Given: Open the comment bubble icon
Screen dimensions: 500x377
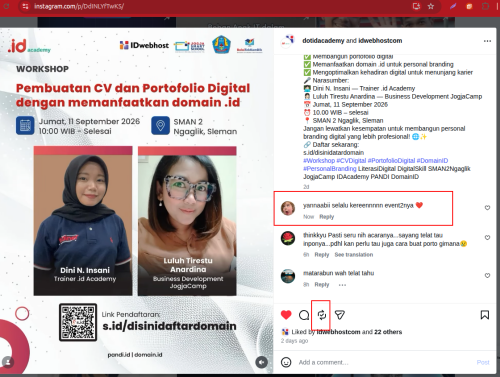Looking at the screenshot, I should pyautogui.click(x=304, y=315).
